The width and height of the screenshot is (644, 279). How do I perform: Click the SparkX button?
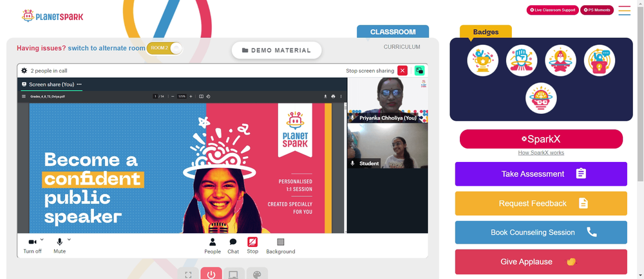click(x=541, y=139)
